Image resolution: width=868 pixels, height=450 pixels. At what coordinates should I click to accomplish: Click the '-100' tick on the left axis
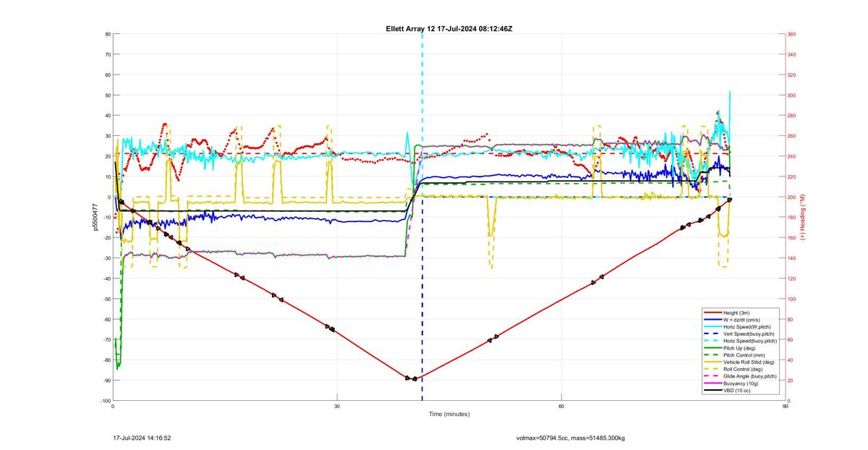pos(105,401)
